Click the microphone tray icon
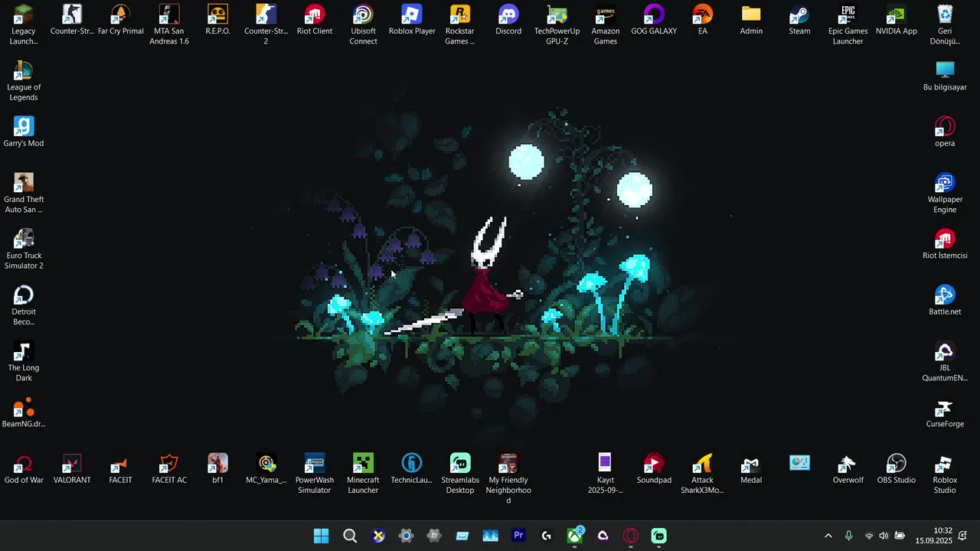Image resolution: width=980 pixels, height=551 pixels. tap(848, 536)
